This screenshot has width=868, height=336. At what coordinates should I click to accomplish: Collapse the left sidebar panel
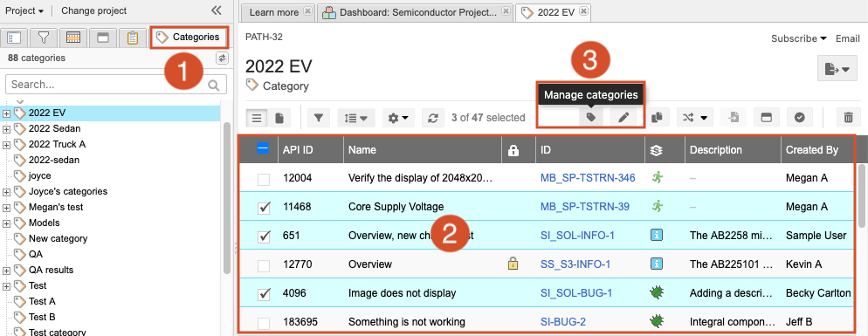click(x=217, y=10)
